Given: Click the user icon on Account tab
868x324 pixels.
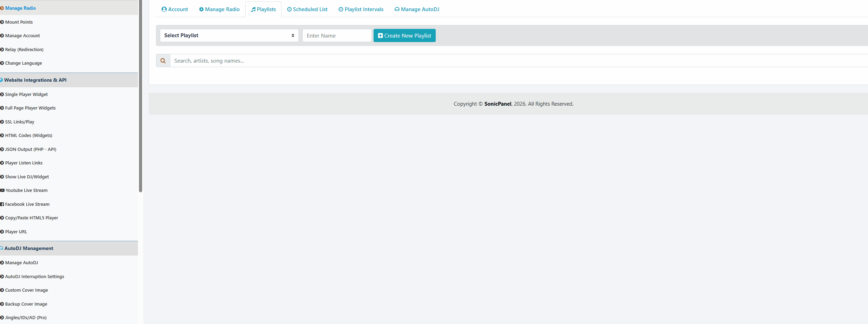Looking at the screenshot, I should point(164,9).
